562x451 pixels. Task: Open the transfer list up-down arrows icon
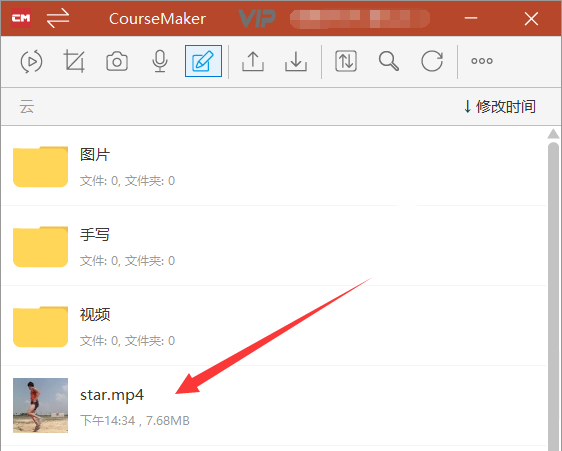[x=346, y=61]
